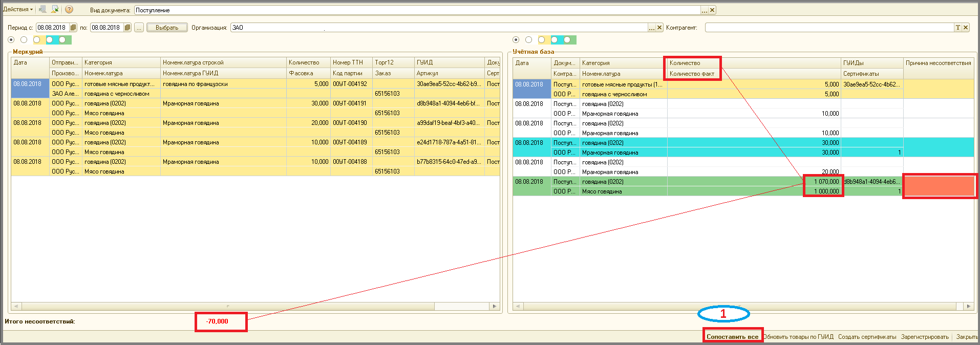Clear the Контрагент field with X
Screen dimensions: 980x345
point(966,28)
